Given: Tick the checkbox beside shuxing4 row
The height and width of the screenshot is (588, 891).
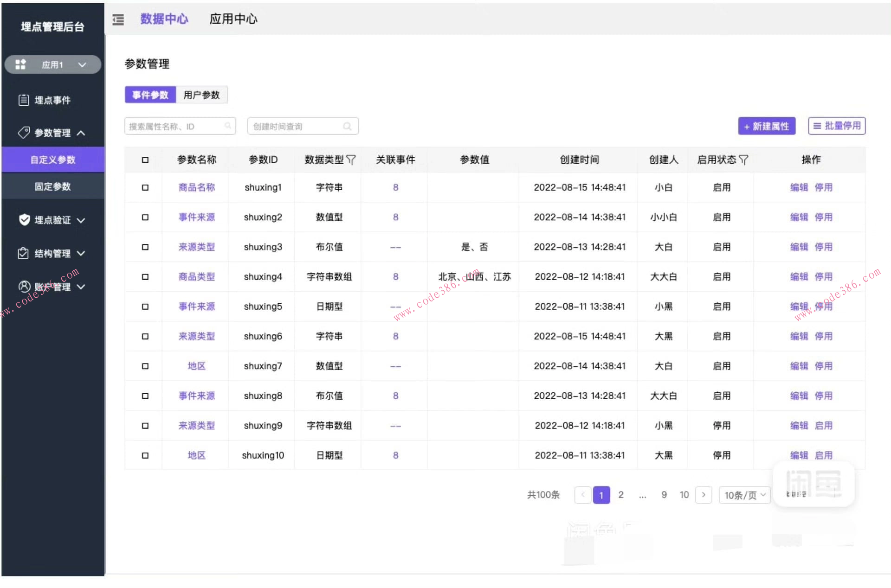Looking at the screenshot, I should click(x=144, y=276).
